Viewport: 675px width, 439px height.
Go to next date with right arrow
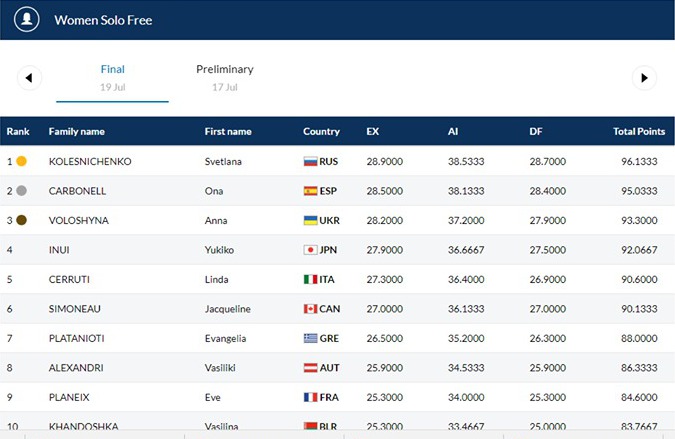645,78
